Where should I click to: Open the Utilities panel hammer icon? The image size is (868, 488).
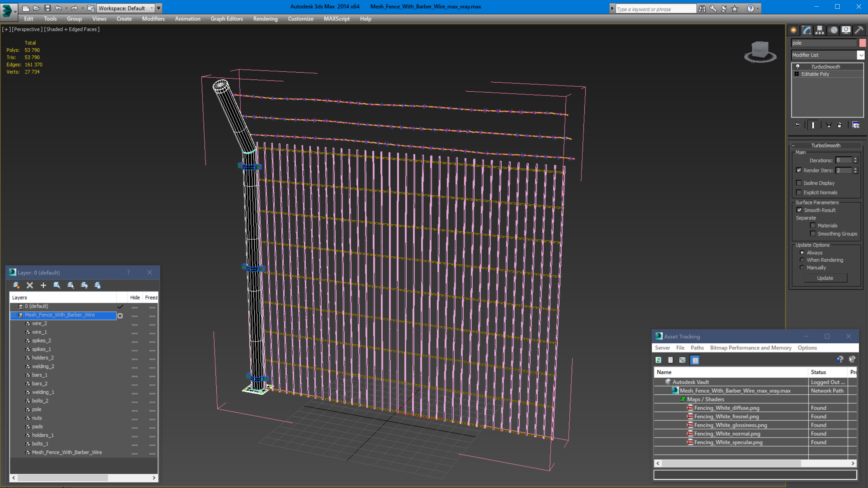click(859, 30)
